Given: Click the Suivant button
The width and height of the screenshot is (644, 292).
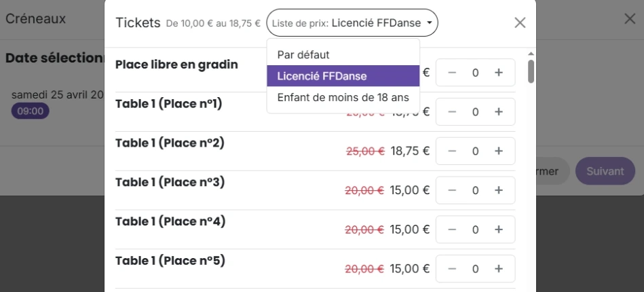Looking at the screenshot, I should coord(605,171).
